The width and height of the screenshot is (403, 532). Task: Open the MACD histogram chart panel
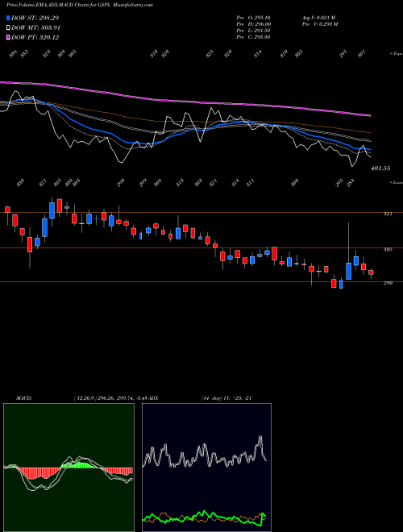[x=69, y=468]
